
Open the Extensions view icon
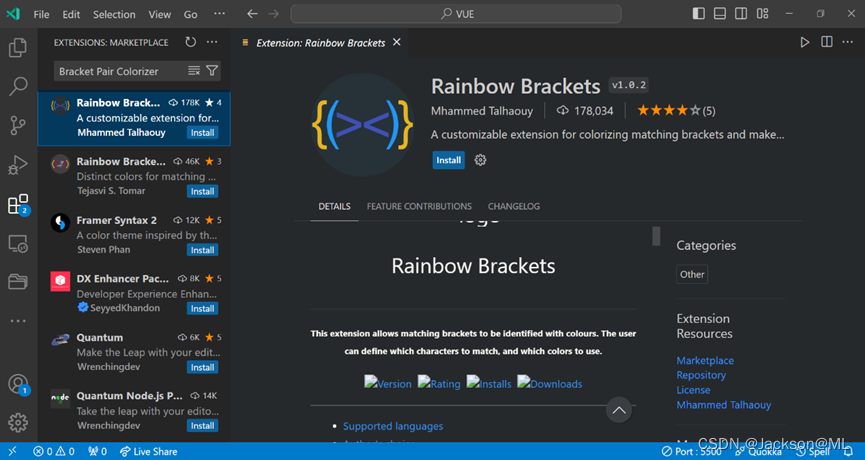pos(18,204)
